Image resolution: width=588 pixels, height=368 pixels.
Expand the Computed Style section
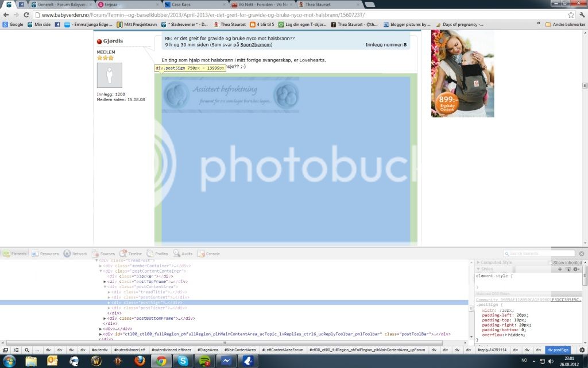coord(479,262)
